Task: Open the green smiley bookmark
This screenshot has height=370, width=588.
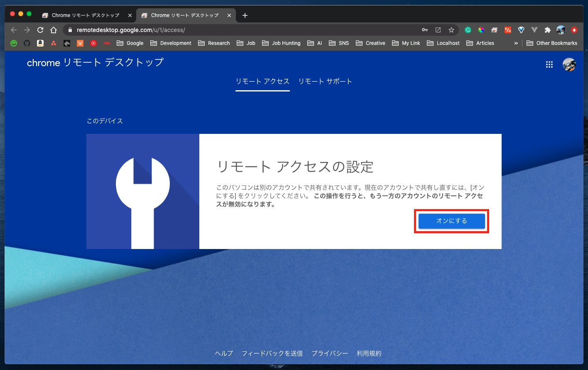Action: point(14,43)
